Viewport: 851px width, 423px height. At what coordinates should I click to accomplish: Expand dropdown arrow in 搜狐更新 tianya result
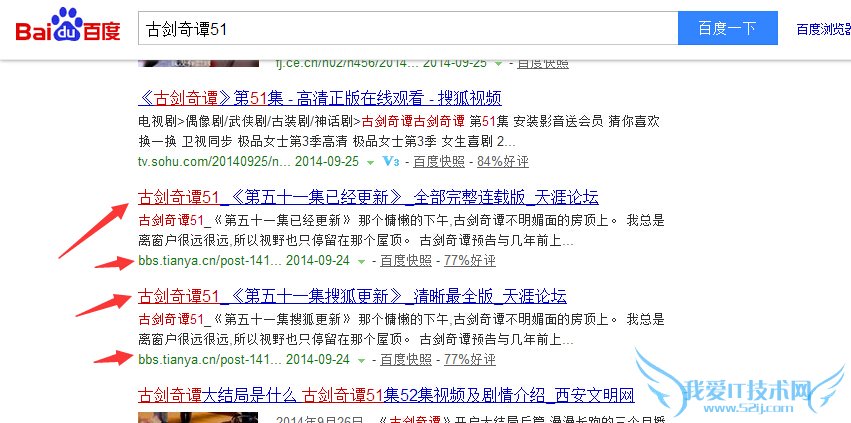361,361
